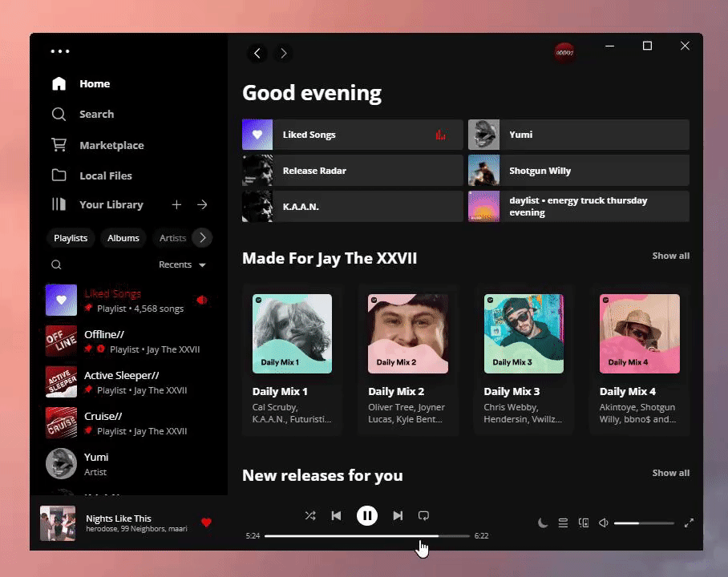Viewport: 728px width, 577px height.
Task: Open Daily Mix 1 cover
Action: point(292,333)
